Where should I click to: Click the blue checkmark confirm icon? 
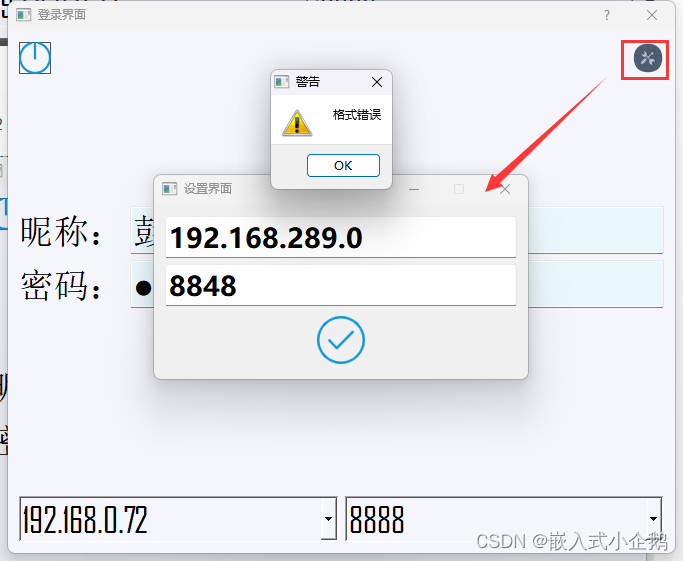click(341, 340)
